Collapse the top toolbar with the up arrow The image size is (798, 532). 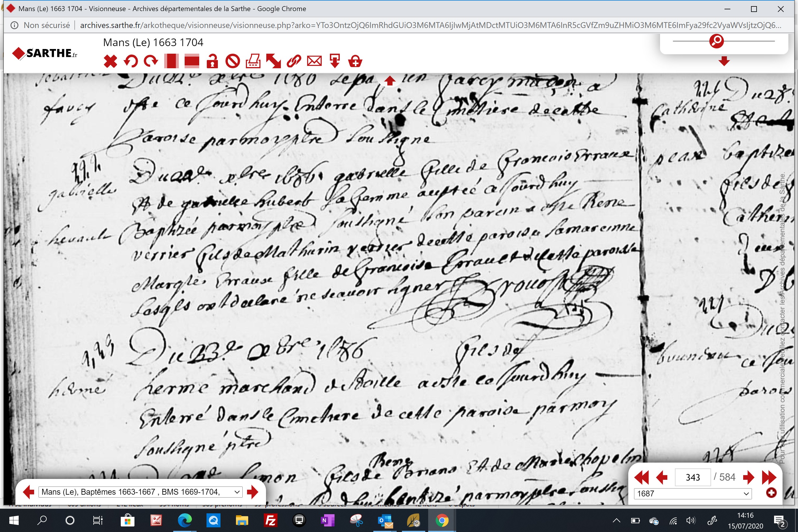pyautogui.click(x=389, y=81)
